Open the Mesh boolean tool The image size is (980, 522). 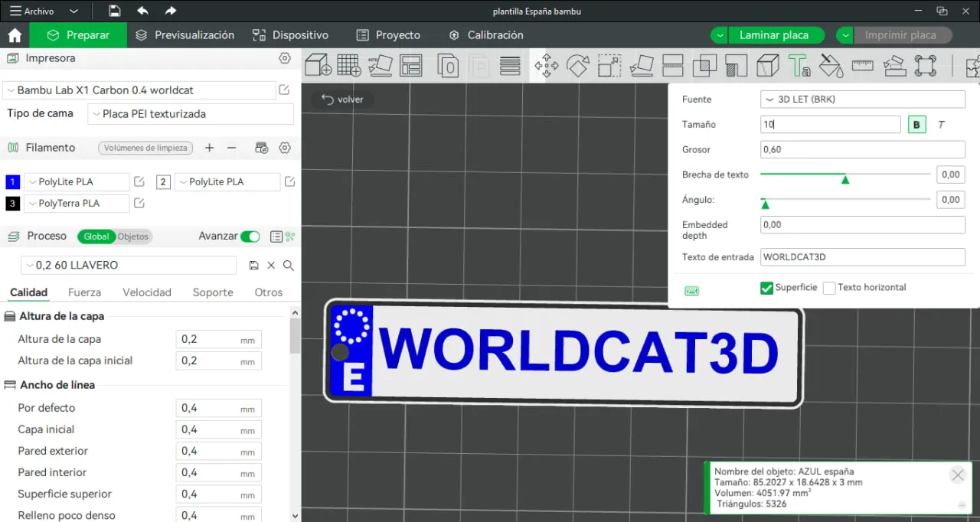[704, 66]
